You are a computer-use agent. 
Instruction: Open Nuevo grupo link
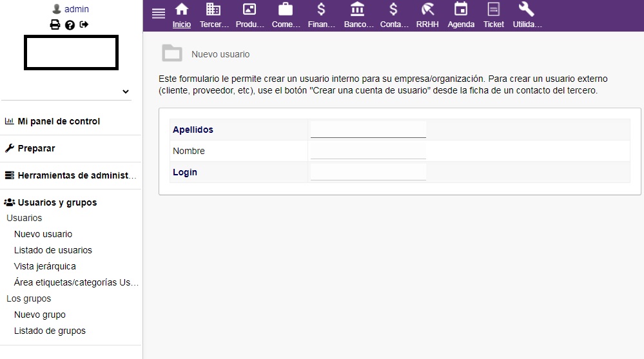pos(40,315)
